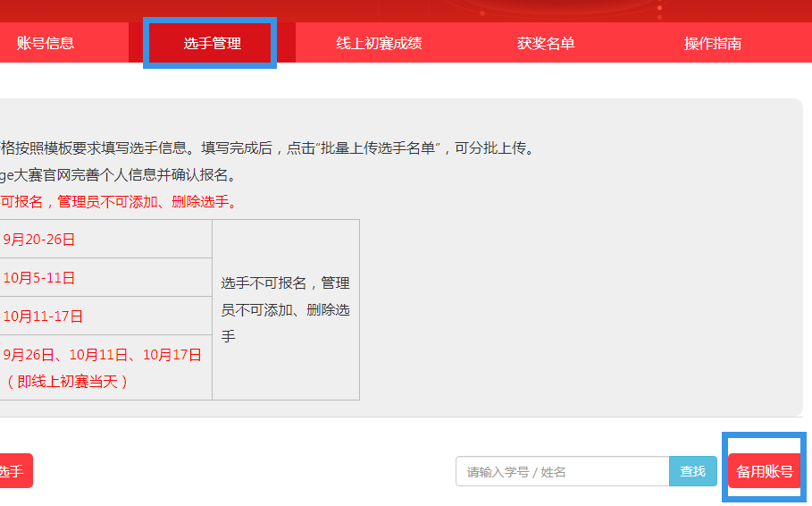Select the 10月11-17日 table cell
This screenshot has height=506, width=812.
click(x=43, y=316)
